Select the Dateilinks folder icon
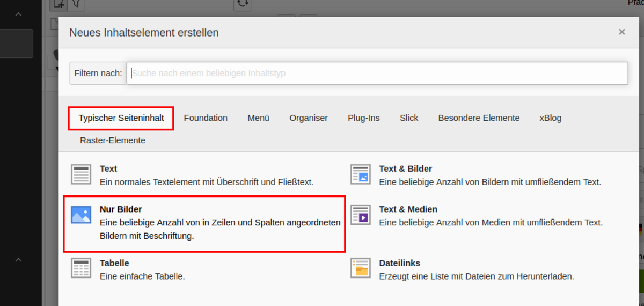The height and width of the screenshot is (306, 644). [x=361, y=268]
